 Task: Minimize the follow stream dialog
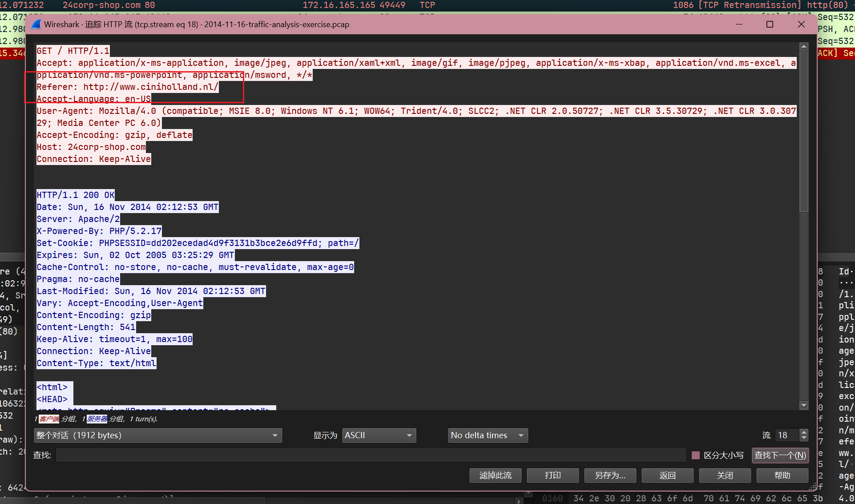coord(739,24)
